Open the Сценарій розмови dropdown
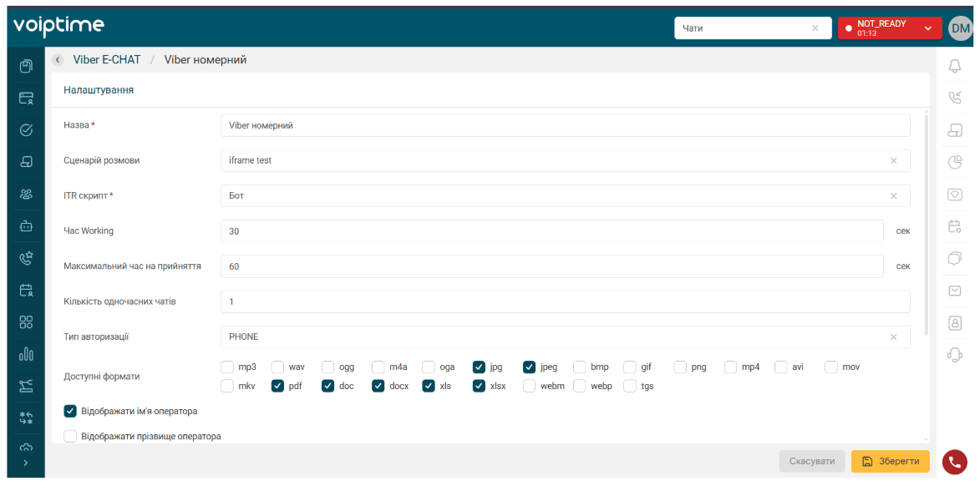This screenshot has height=486, width=980. point(565,160)
